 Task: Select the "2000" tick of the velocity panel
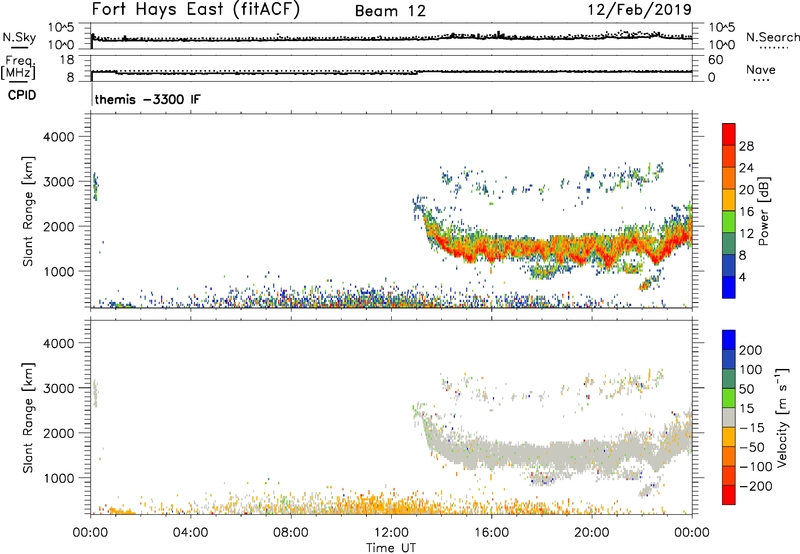(x=58, y=433)
